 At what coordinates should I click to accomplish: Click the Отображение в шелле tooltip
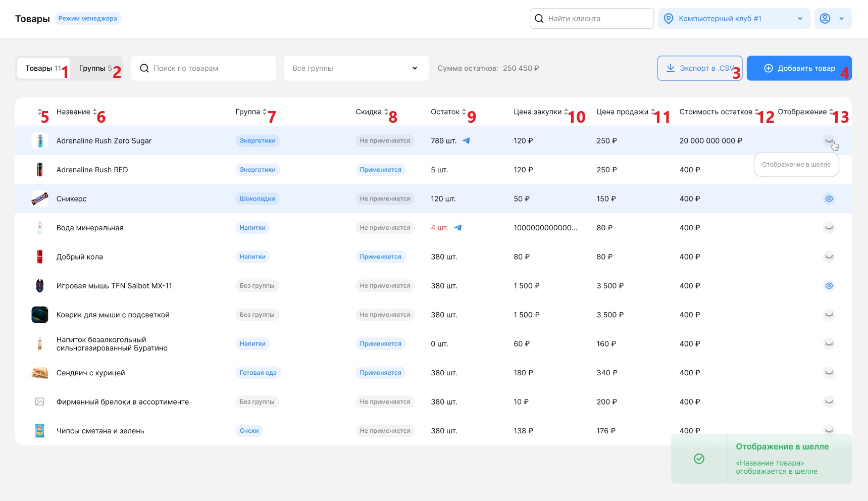pyautogui.click(x=796, y=165)
